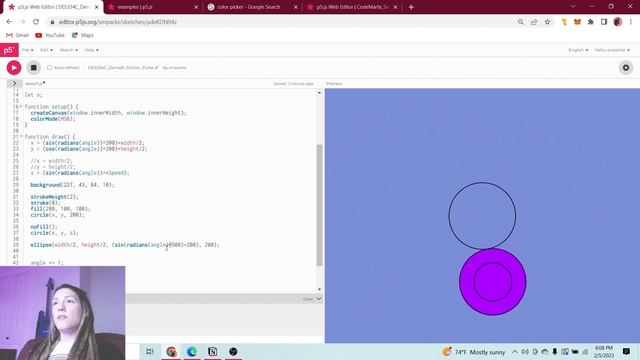Close the color picker Google Search tab

[296, 7]
